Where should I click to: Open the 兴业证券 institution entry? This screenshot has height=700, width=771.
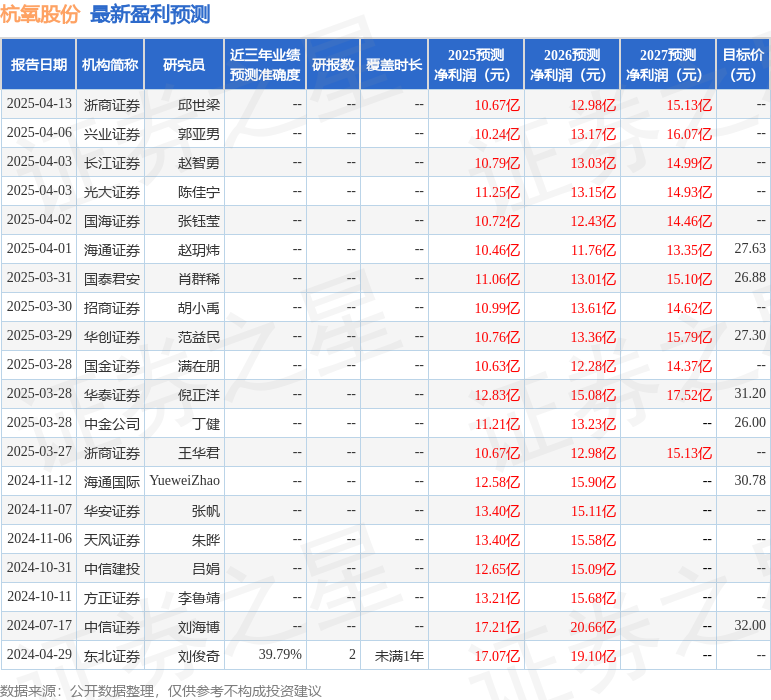click(x=112, y=133)
